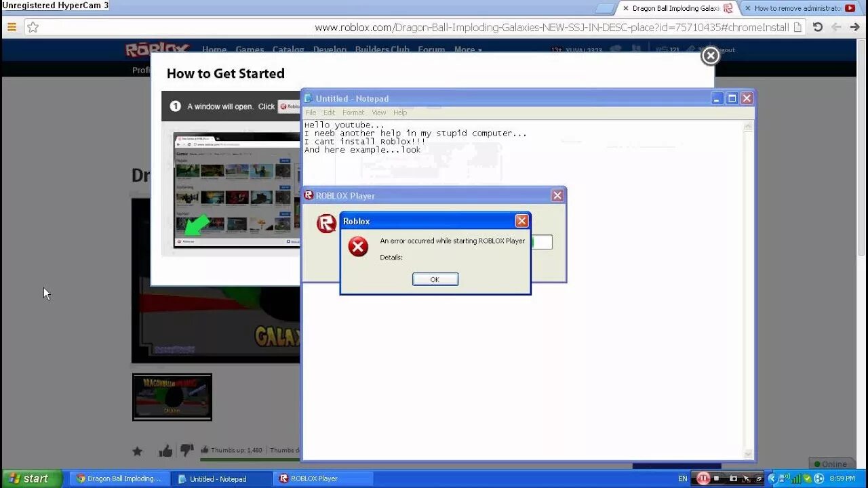
Task: Click Notepad scrollbar down arrow
Action: (749, 454)
